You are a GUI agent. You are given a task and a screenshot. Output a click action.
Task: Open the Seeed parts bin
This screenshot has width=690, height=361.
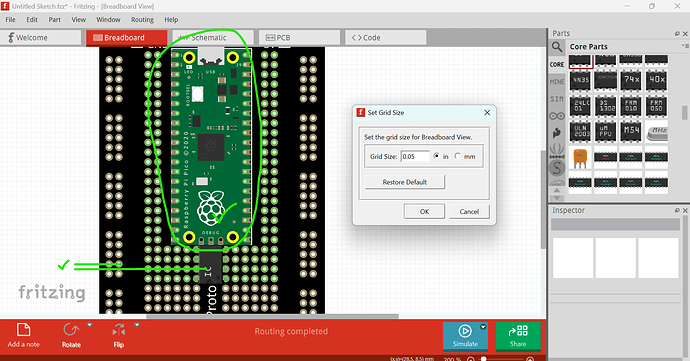tap(557, 151)
